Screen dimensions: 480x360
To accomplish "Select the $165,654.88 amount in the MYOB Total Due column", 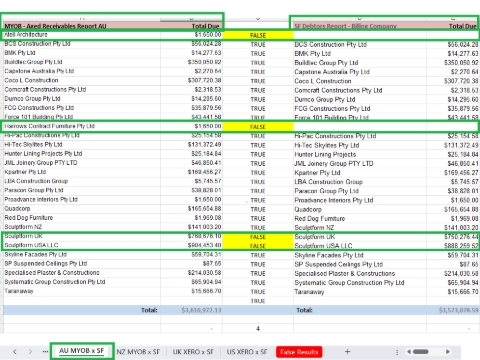I will tap(204, 209).
